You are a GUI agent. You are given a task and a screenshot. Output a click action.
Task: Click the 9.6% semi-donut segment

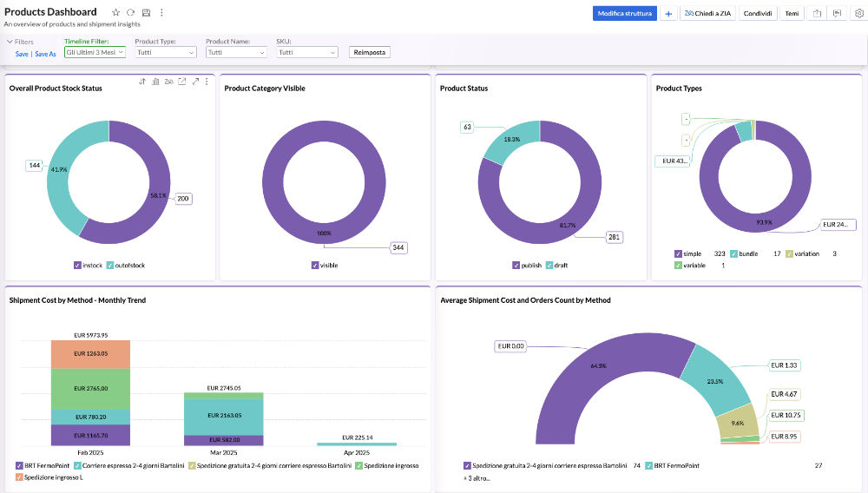click(737, 423)
